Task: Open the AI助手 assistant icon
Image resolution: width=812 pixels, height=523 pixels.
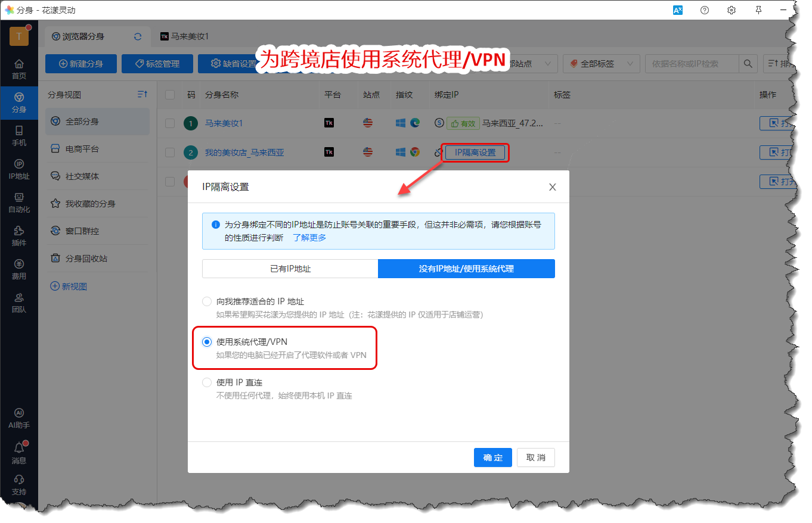Action: (x=19, y=418)
